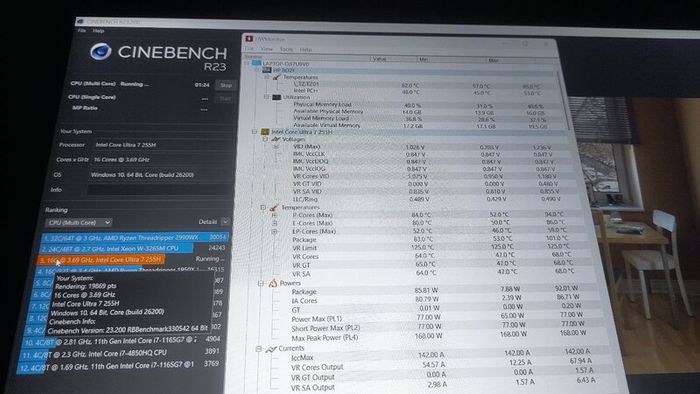Screen dimensions: 700x394
Task: Expand the P-Cores (Max) temperature row
Action: pyautogui.click(x=275, y=215)
